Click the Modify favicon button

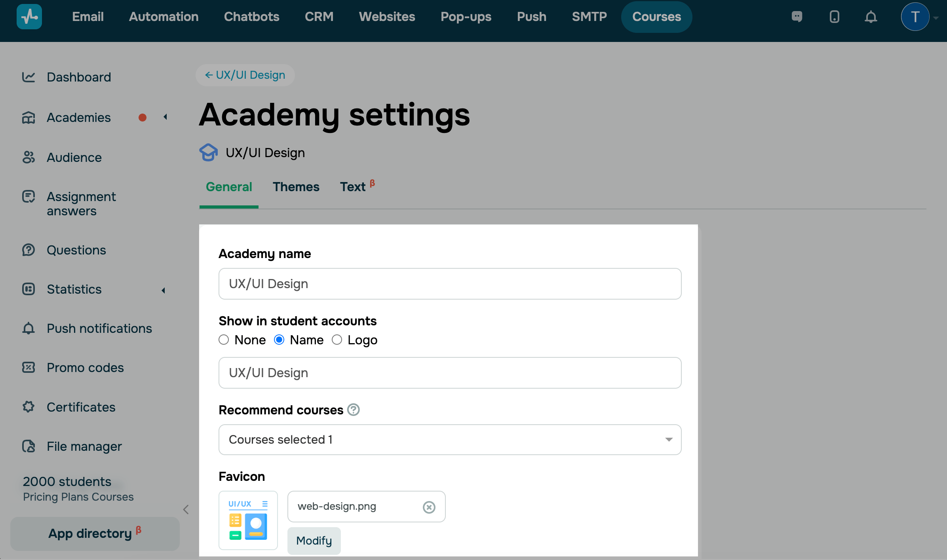[314, 541]
